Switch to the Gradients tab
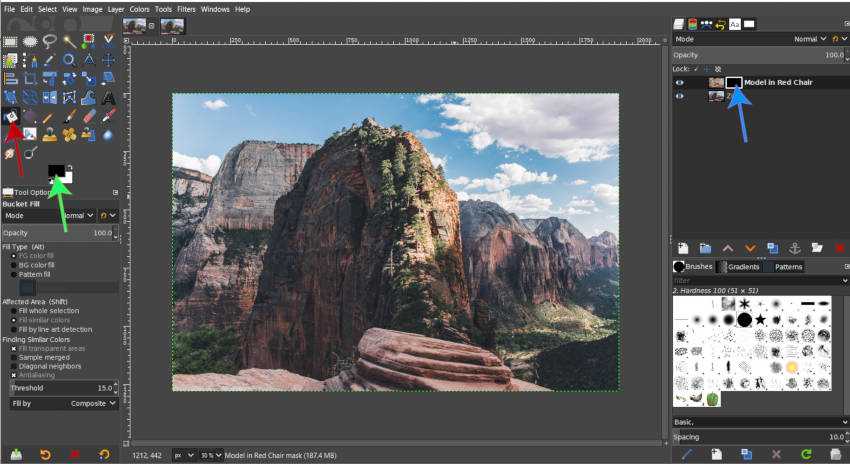 (742, 267)
